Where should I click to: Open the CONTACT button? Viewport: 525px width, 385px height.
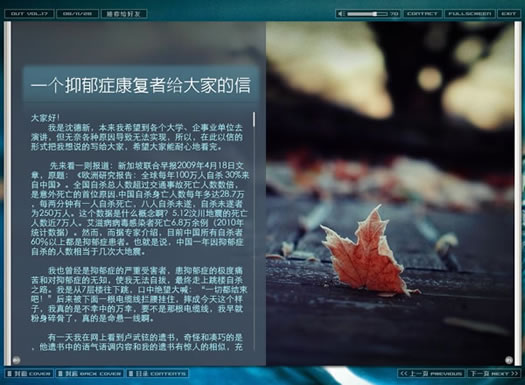(x=422, y=14)
